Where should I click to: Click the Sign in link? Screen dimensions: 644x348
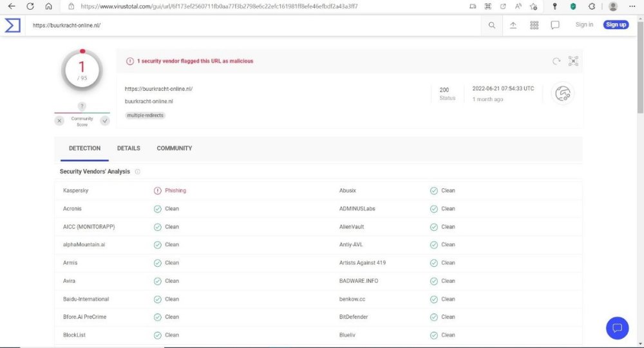pyautogui.click(x=584, y=24)
